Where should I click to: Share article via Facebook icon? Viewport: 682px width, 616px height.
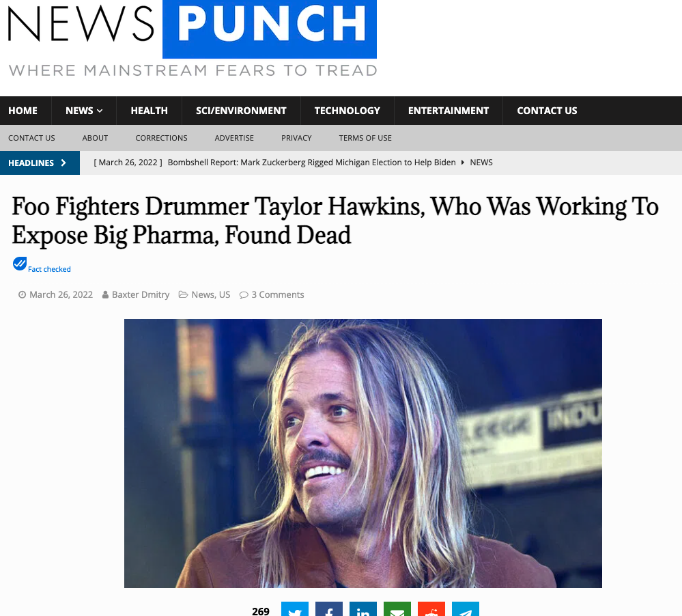329,608
